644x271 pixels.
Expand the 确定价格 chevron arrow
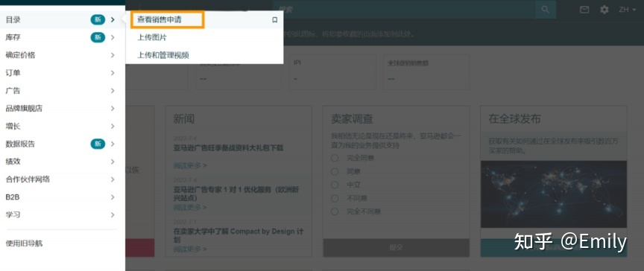coord(113,55)
